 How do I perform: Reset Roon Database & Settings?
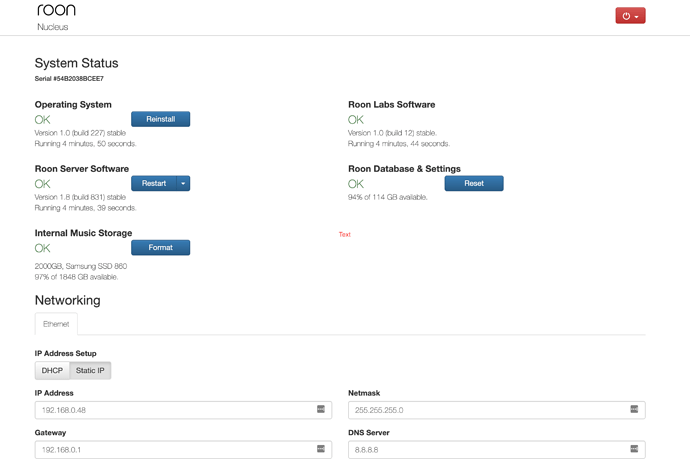click(x=474, y=183)
